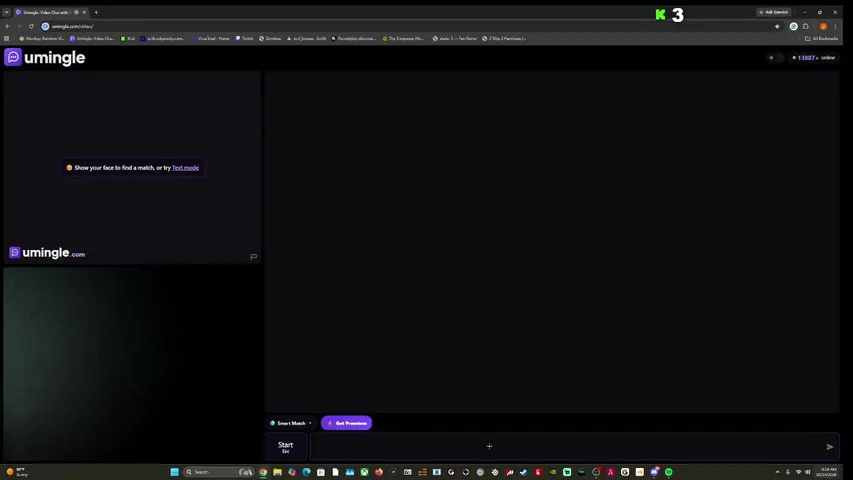This screenshot has width=853, height=480.
Task: Open the Text mode link
Action: tap(185, 168)
